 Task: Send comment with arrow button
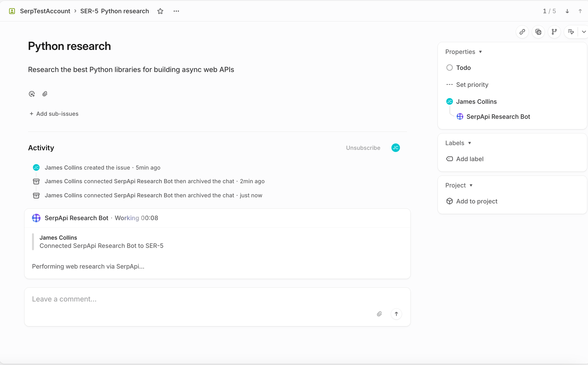pyautogui.click(x=396, y=314)
